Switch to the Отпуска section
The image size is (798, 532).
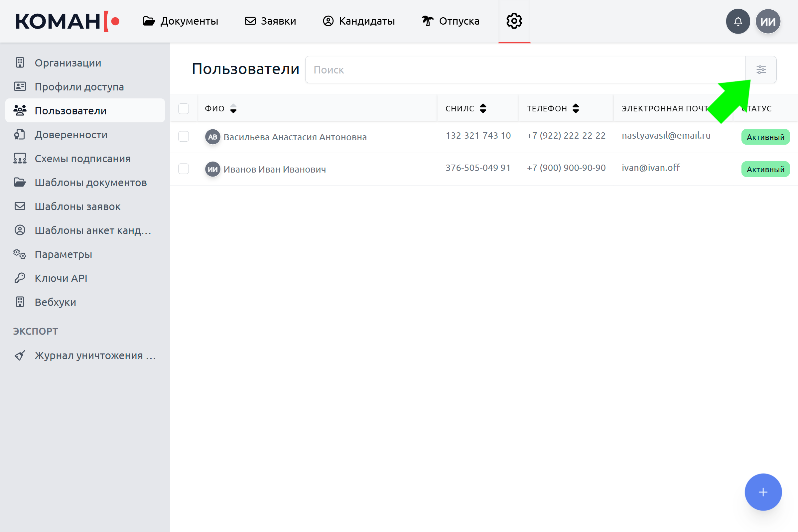[450, 21]
